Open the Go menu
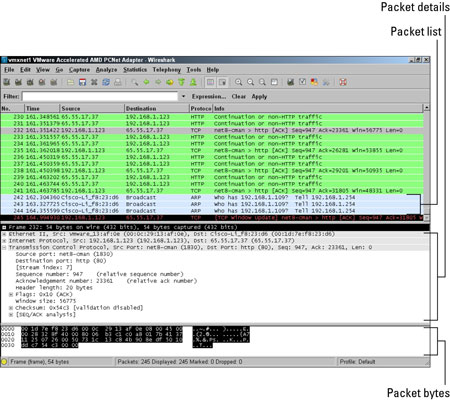450x400 pixels. (x=59, y=70)
